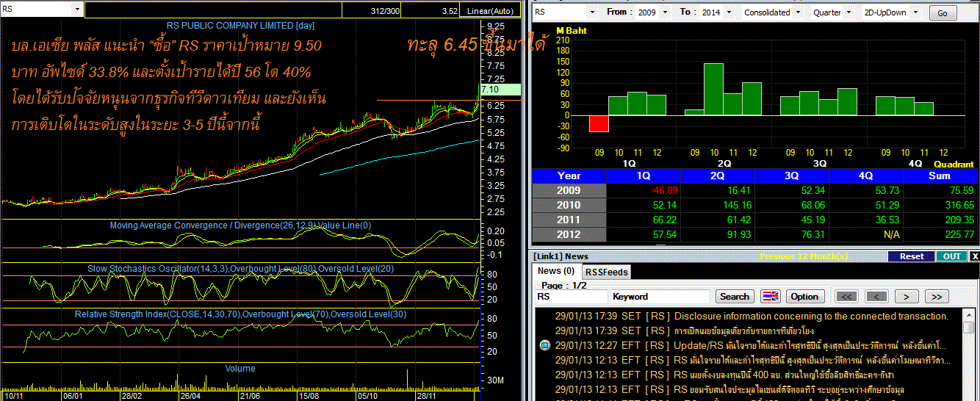The width and height of the screenshot is (980, 401).
Task: Click the Go button
Action: [943, 13]
